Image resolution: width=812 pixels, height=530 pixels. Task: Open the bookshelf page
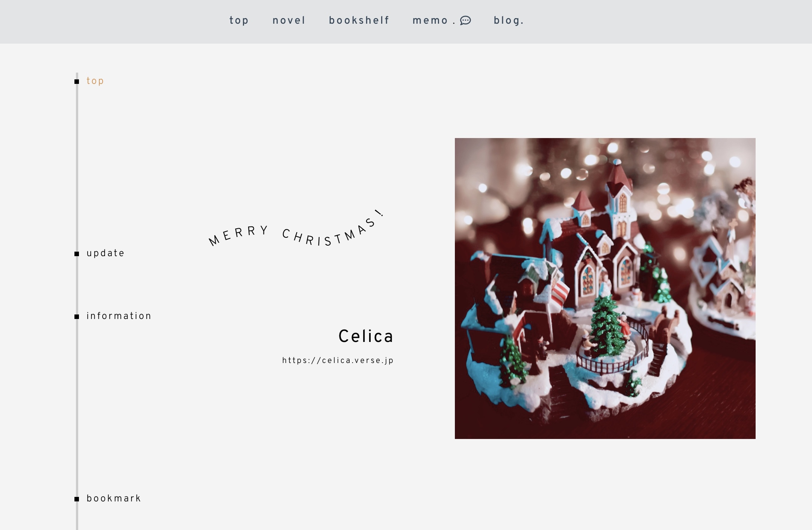pyautogui.click(x=359, y=20)
